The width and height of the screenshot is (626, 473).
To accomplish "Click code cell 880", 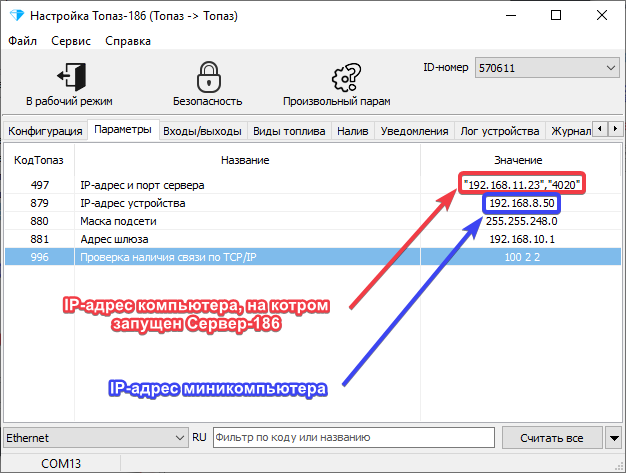I will pyautogui.click(x=40, y=221).
